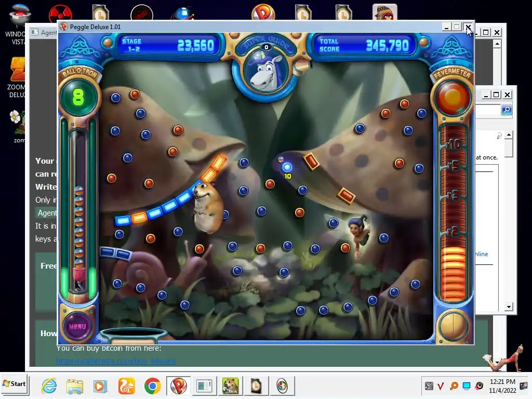
Task: Click the Fevermeter multiplier gauge
Action: click(x=453, y=214)
